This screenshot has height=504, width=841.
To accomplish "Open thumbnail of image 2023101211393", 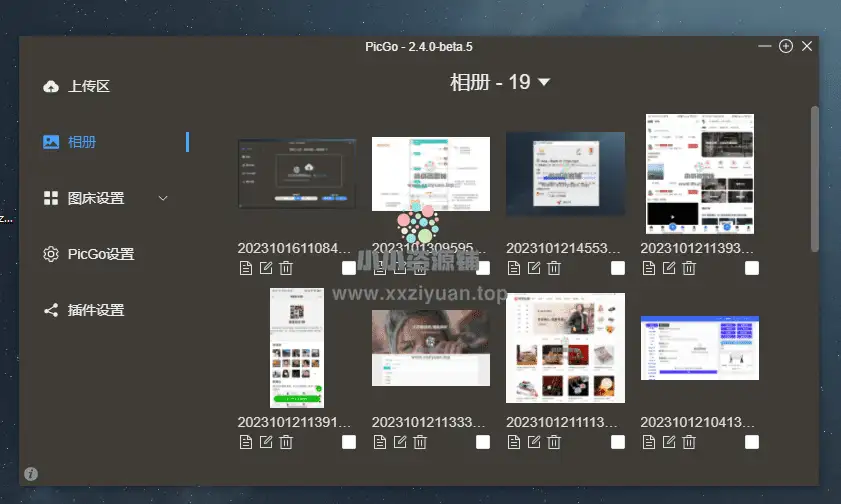I will [x=699, y=173].
